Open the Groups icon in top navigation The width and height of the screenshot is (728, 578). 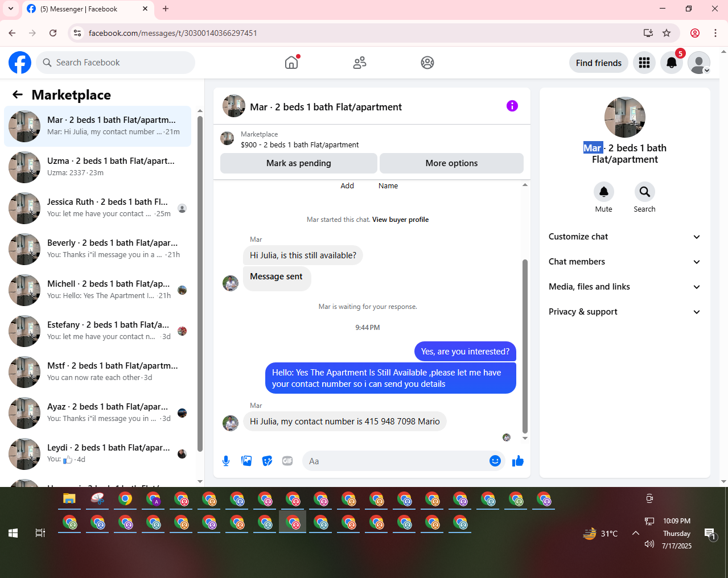(427, 63)
